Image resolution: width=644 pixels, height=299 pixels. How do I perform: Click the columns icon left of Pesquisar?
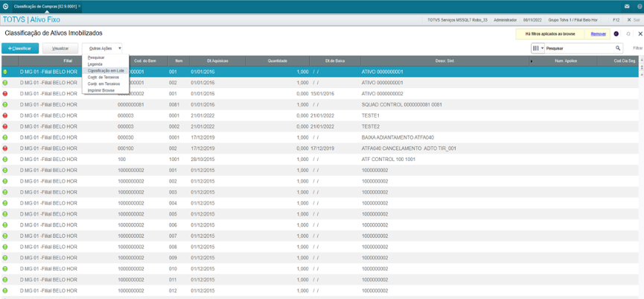[x=535, y=48]
